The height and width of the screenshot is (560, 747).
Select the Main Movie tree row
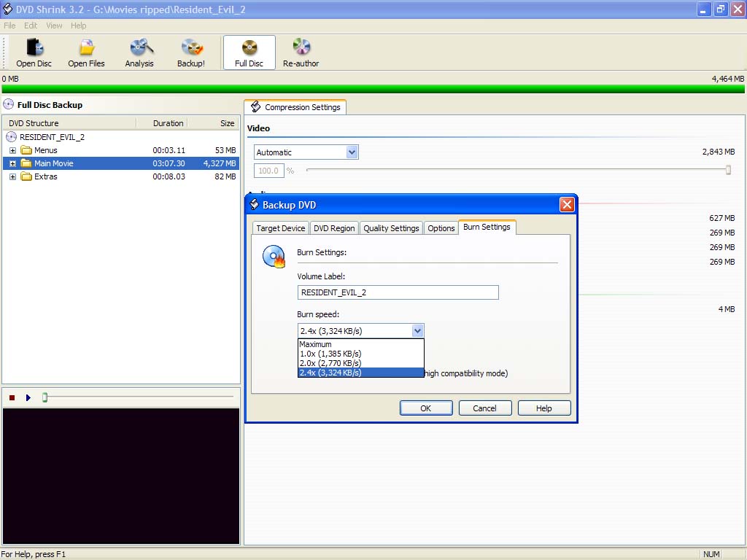[121, 163]
